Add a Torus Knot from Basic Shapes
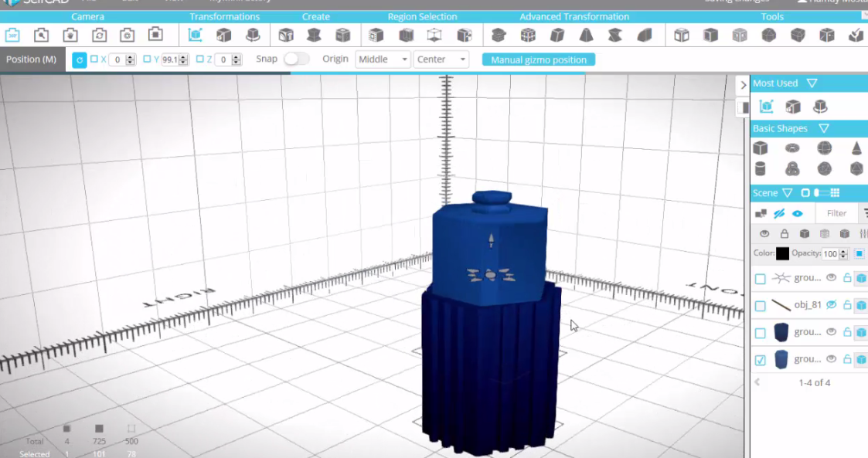This screenshot has height=458, width=868. [x=792, y=168]
